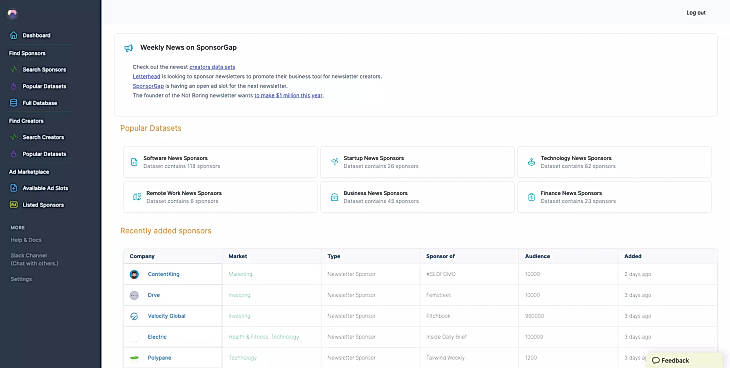Click the Velocity Global company logo
Image resolution: width=730 pixels, height=368 pixels.
coord(134,316)
